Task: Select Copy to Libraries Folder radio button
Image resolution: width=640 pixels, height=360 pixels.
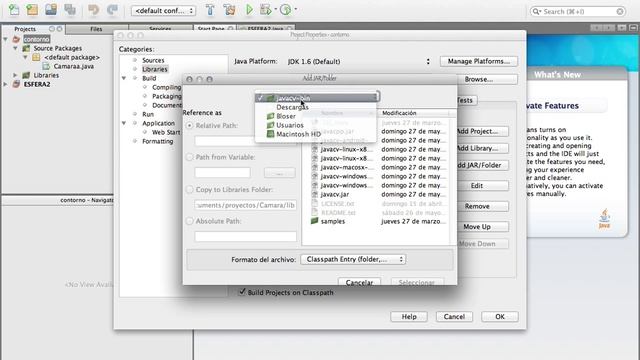Action: [189, 189]
